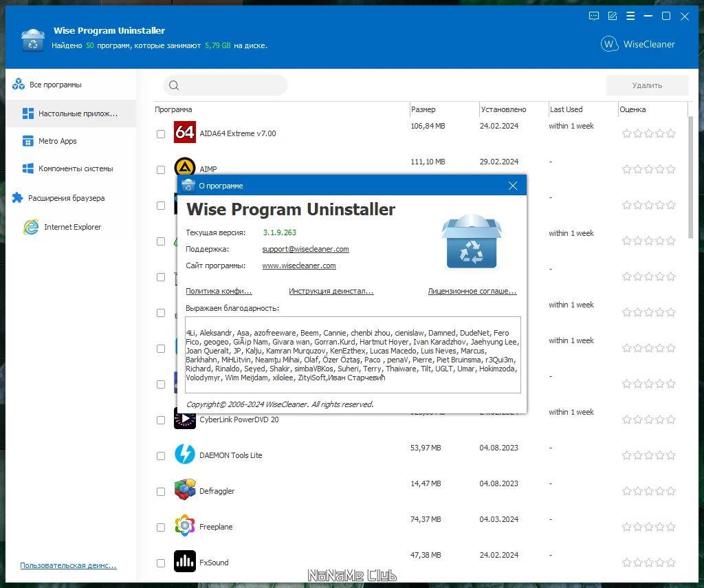The width and height of the screenshot is (704, 588).
Task: Open the support@wisecleaner.com link
Action: 305,249
